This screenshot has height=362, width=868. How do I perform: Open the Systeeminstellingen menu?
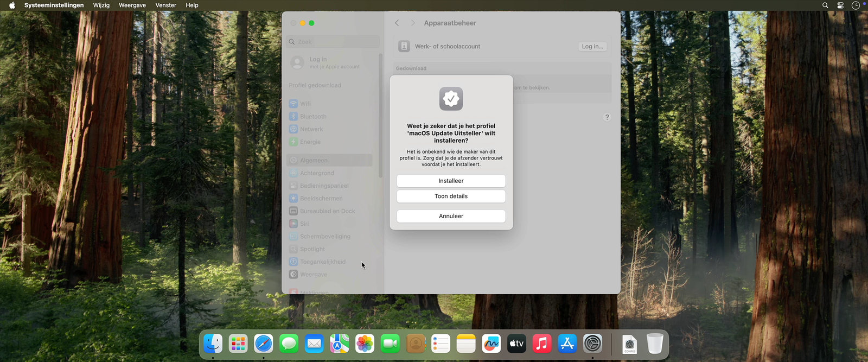coord(54,5)
